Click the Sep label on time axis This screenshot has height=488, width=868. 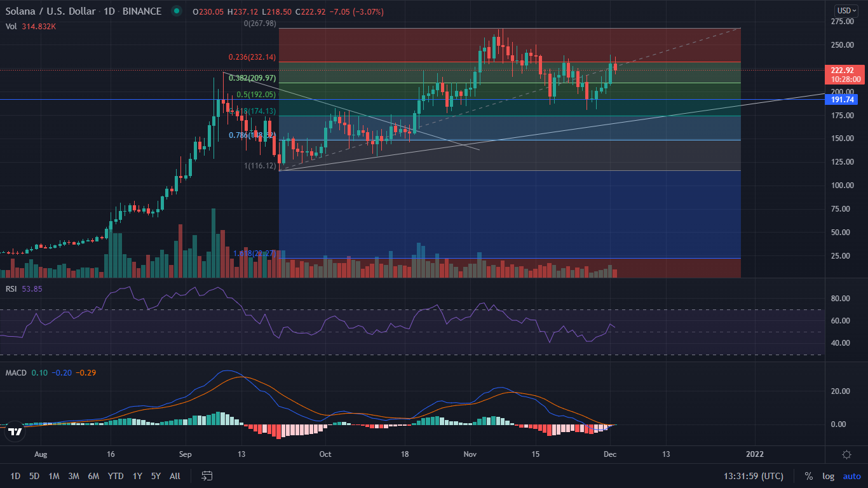[186, 454]
